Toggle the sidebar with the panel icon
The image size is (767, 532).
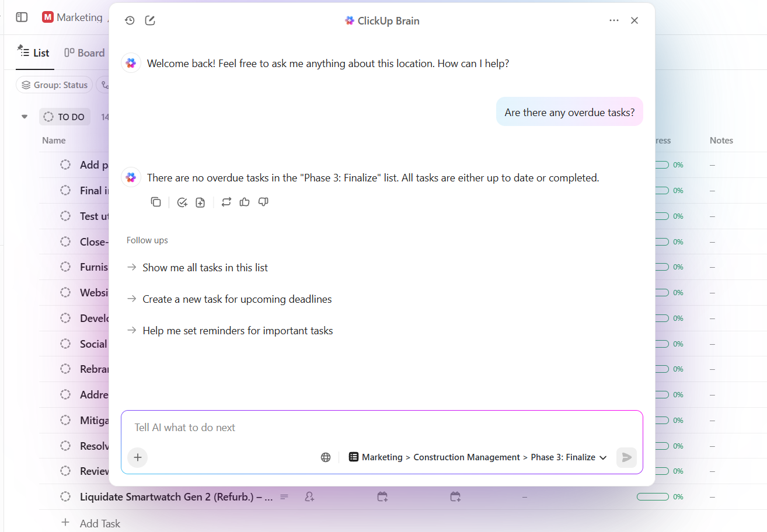(x=21, y=17)
